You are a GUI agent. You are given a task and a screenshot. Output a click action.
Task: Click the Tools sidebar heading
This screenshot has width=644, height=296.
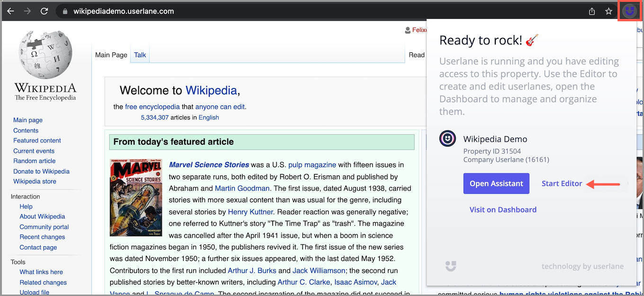click(18, 262)
